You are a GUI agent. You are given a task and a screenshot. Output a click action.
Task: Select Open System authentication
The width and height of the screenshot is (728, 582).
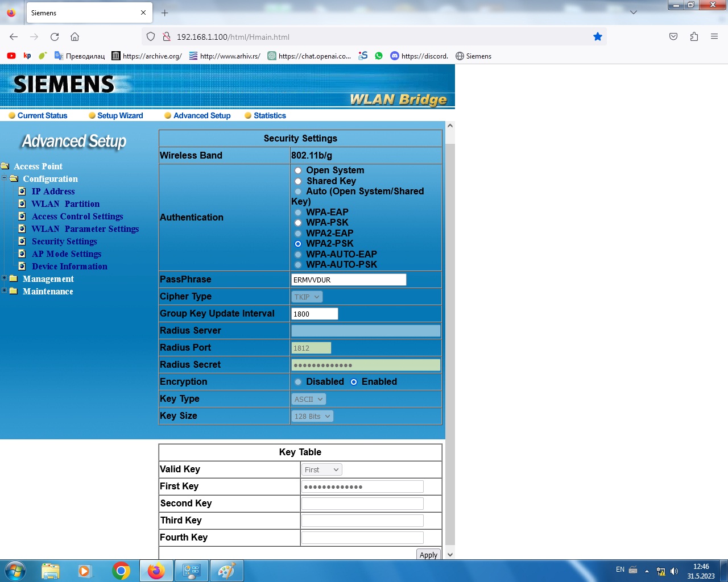click(298, 171)
